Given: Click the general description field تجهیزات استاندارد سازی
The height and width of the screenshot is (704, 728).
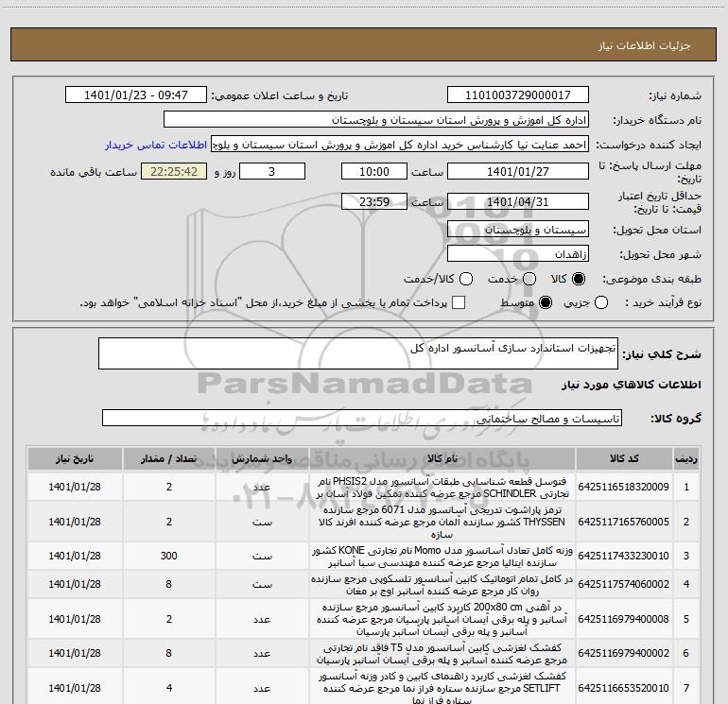Looking at the screenshot, I should tap(358, 353).
